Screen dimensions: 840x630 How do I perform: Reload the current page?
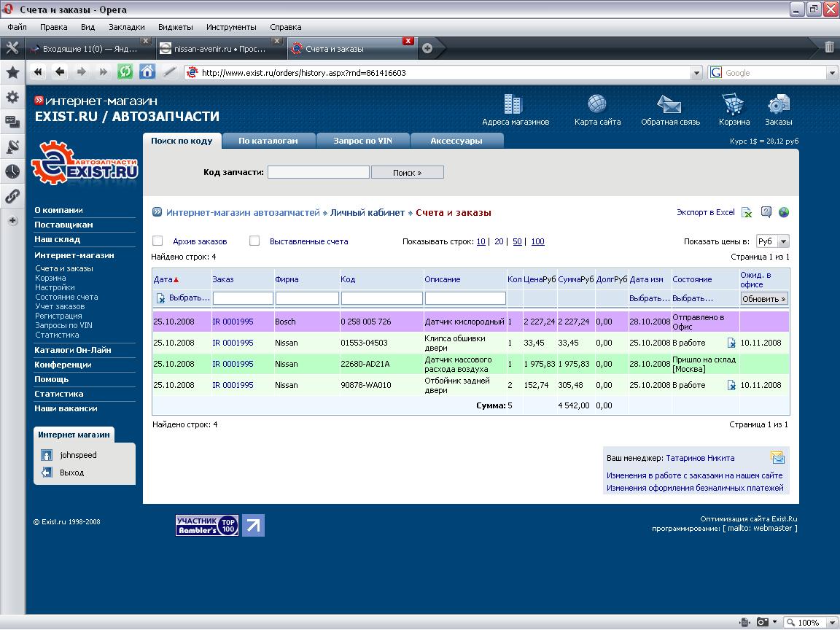125,71
